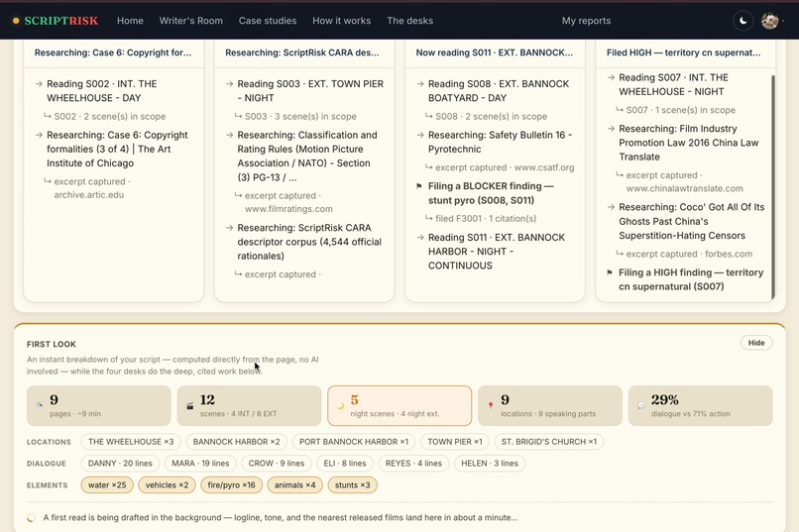The image size is (799, 532).
Task: Click 'Filing a HIGH finding — territory cn supernatural'
Action: click(691, 279)
